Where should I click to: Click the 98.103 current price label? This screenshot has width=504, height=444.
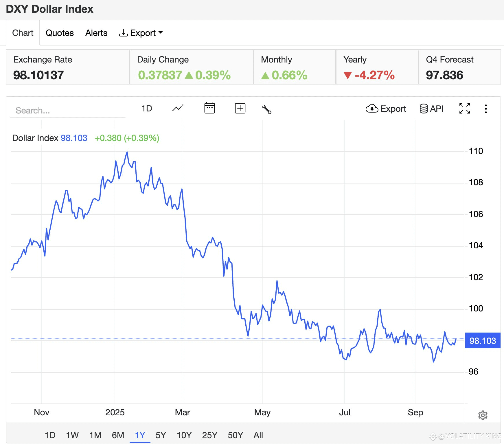click(x=483, y=341)
